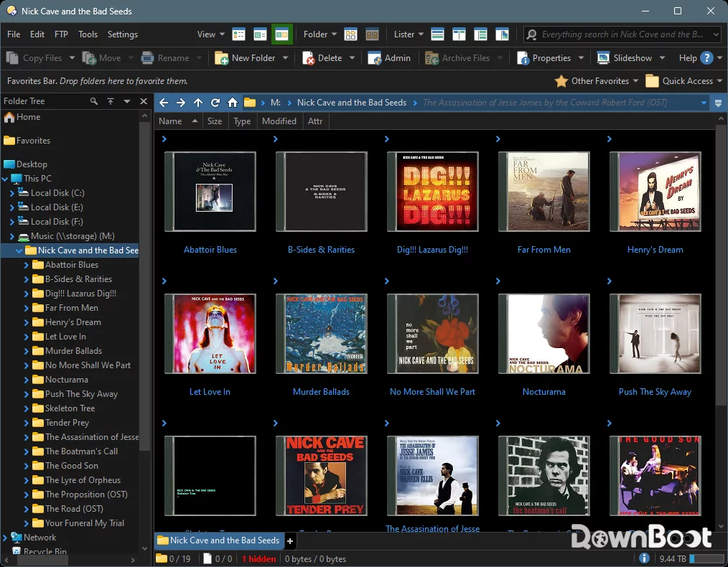Go forward with the right arrow
This screenshot has width=728, height=567.
point(181,103)
